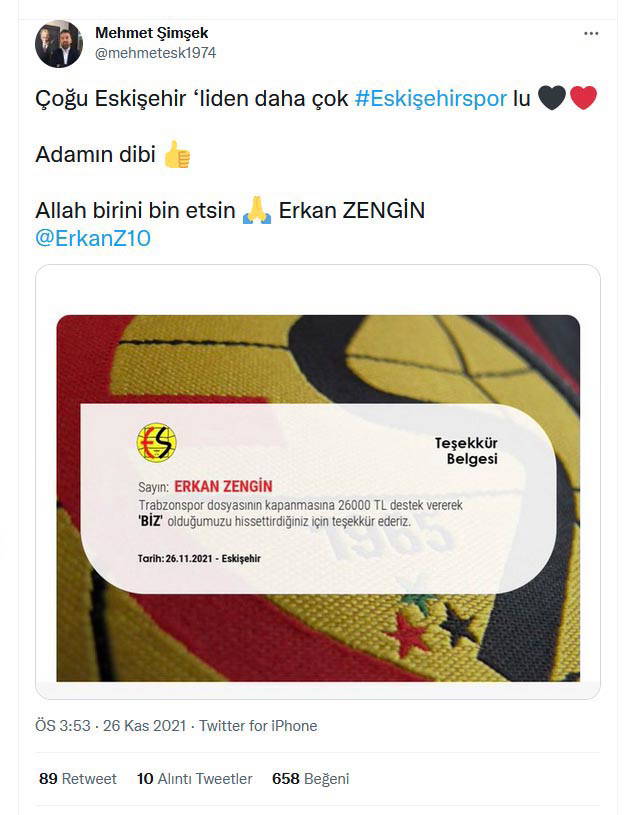Click Mehmet Şimşek's profile avatar
The width and height of the screenshot is (624, 815).
[x=59, y=44]
